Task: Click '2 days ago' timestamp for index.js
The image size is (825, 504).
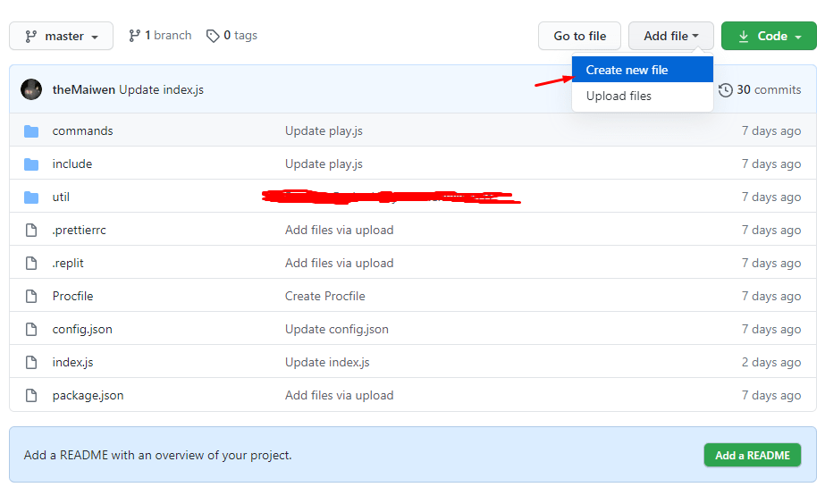Action: click(771, 363)
